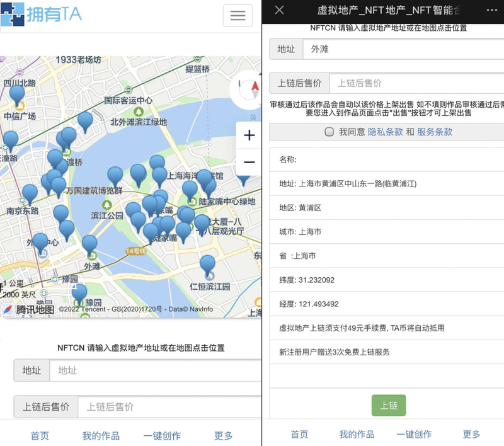Viewport: 504px width, 446px height.
Task: Zoom in the map with plus button
Action: (249, 135)
